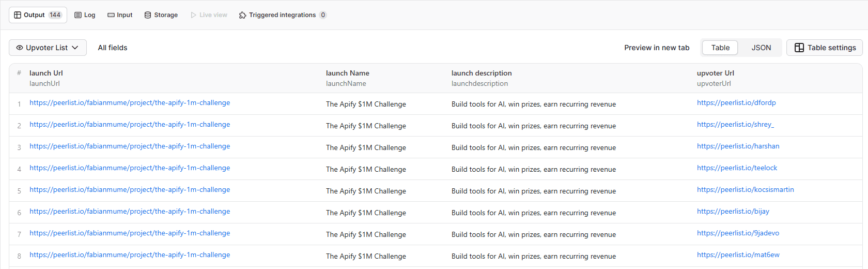Open the Output tab

point(34,15)
